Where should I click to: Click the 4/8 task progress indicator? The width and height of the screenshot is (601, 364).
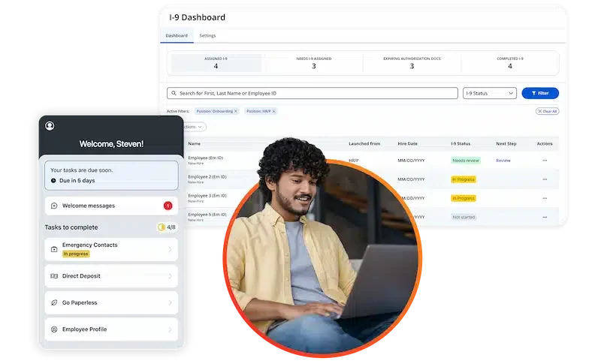point(167,227)
